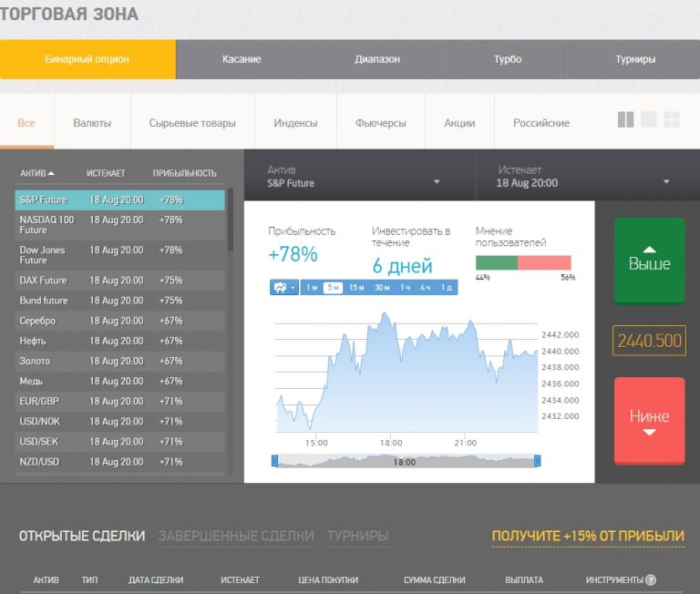This screenshot has width=700, height=594.
Task: Filter assets by Акции
Action: [459, 123]
